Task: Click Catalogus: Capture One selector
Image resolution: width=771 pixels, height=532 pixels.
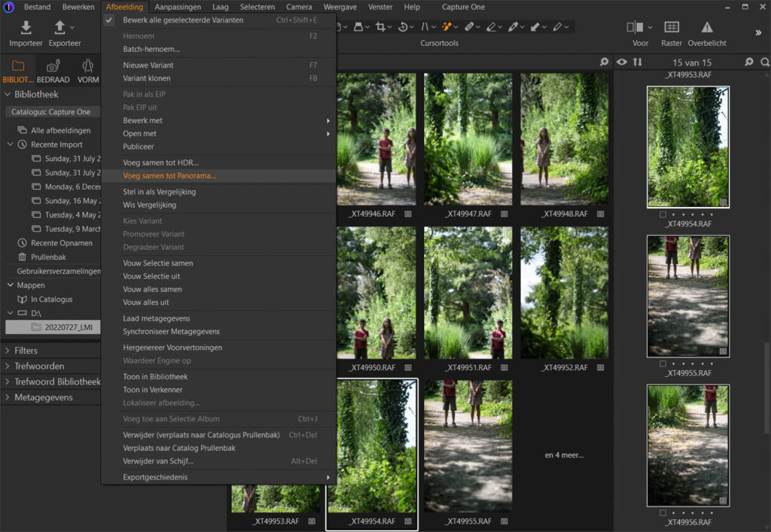Action: point(53,112)
